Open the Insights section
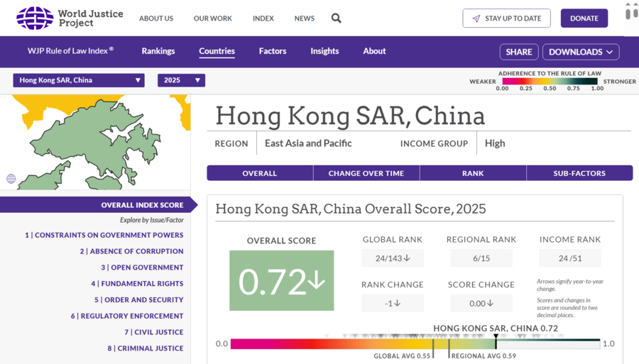The height and width of the screenshot is (364, 639). point(324,51)
